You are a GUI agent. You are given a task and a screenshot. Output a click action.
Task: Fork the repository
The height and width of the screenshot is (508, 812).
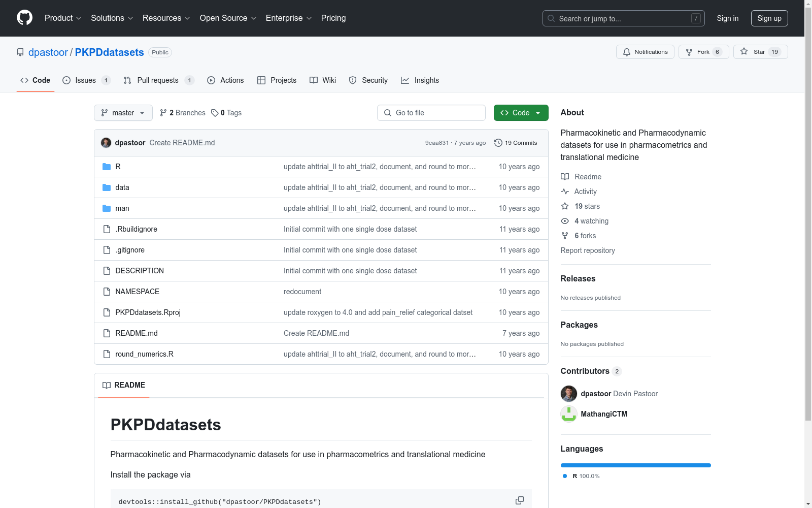(703, 52)
